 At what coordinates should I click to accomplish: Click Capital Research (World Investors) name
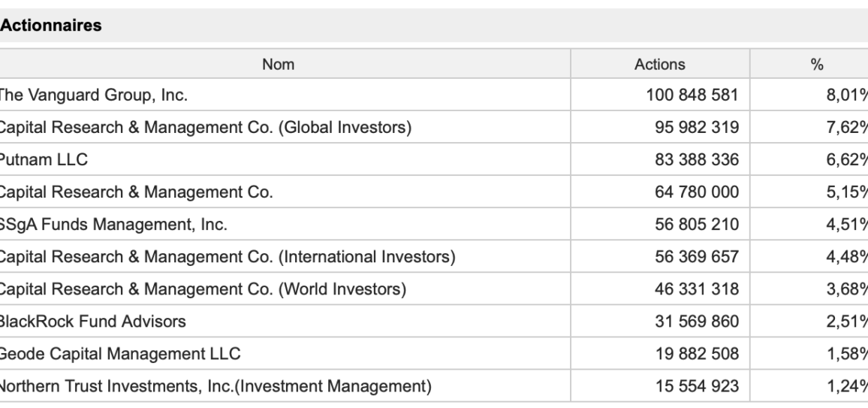pyautogui.click(x=203, y=289)
